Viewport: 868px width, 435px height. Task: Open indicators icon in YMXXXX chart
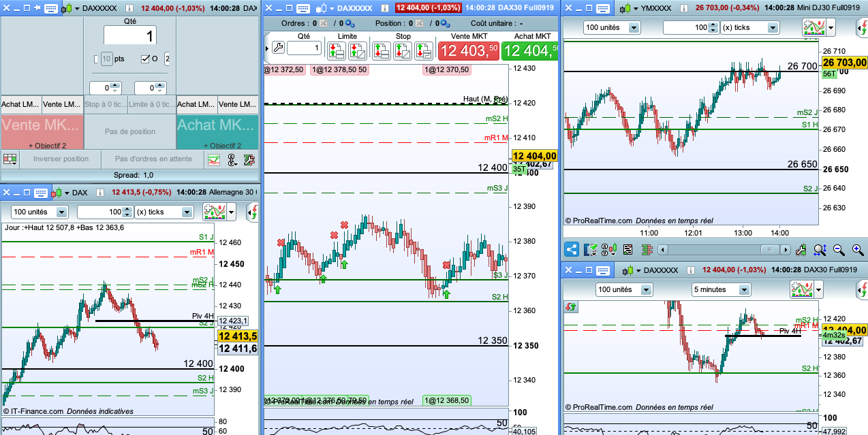pyautogui.click(x=813, y=27)
